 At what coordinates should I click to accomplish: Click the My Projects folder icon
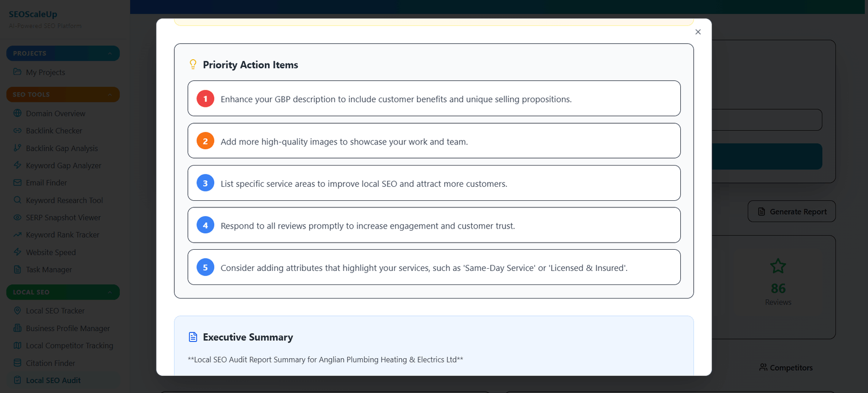17,72
